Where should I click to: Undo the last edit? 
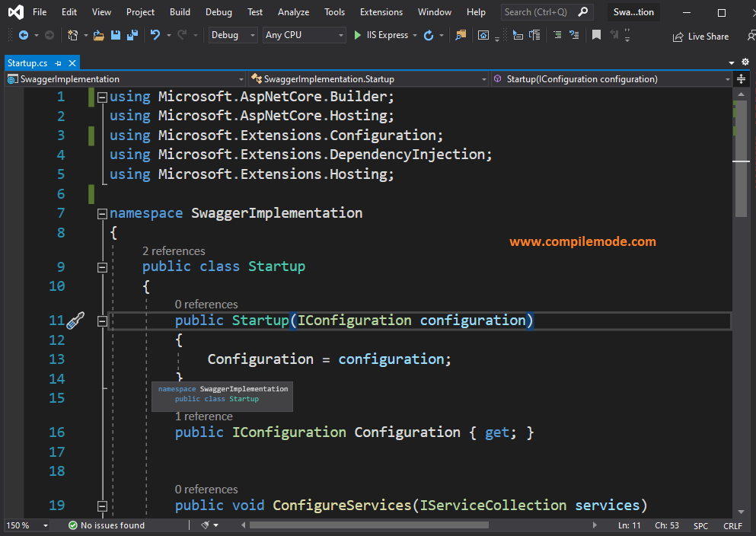tap(155, 35)
